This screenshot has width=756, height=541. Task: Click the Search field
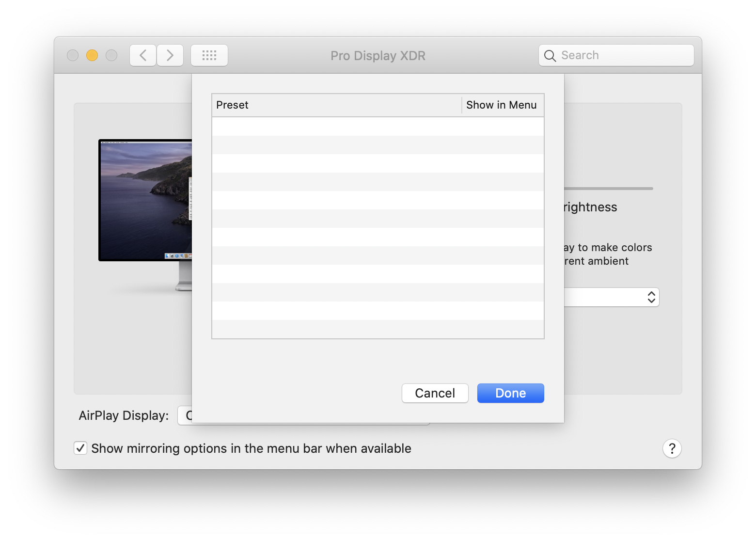coord(616,55)
